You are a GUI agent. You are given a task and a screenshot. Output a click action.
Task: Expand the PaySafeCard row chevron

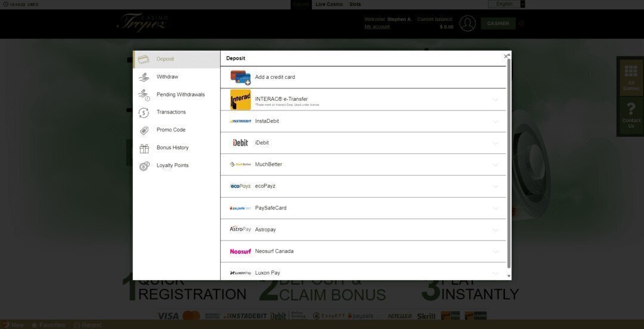click(x=496, y=208)
